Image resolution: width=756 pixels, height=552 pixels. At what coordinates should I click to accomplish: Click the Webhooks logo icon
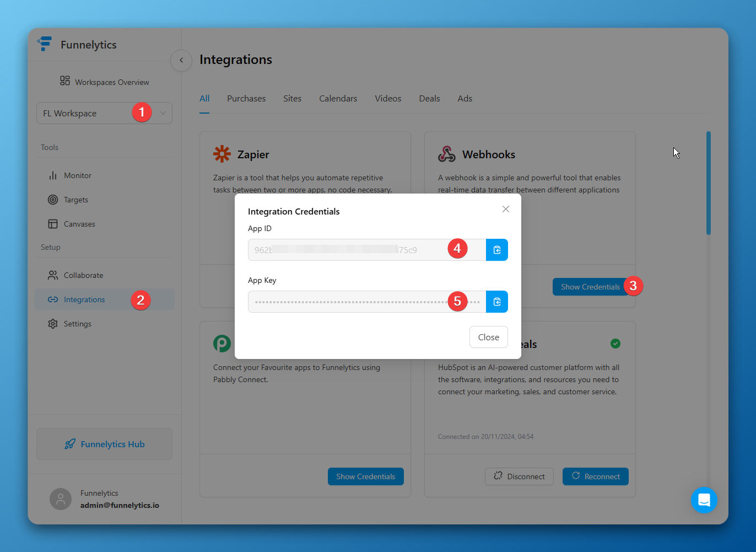[447, 154]
